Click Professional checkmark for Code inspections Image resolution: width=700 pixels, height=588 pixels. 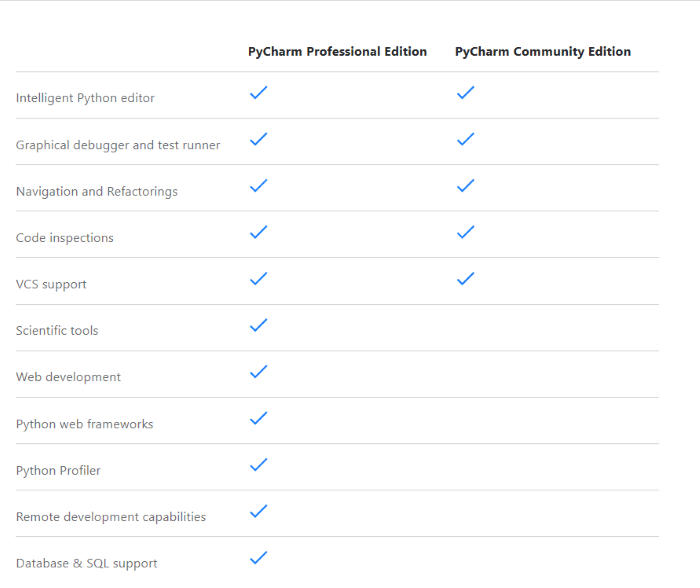tap(258, 232)
